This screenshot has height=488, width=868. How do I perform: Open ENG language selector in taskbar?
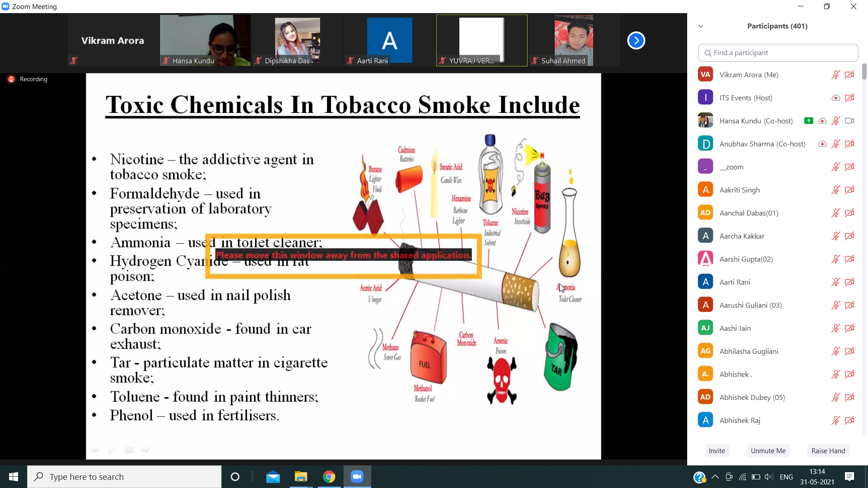pos(786,477)
